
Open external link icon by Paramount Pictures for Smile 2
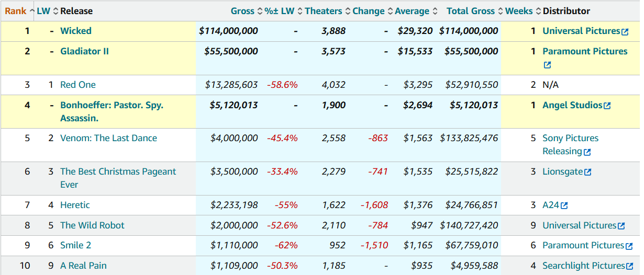[628, 246]
